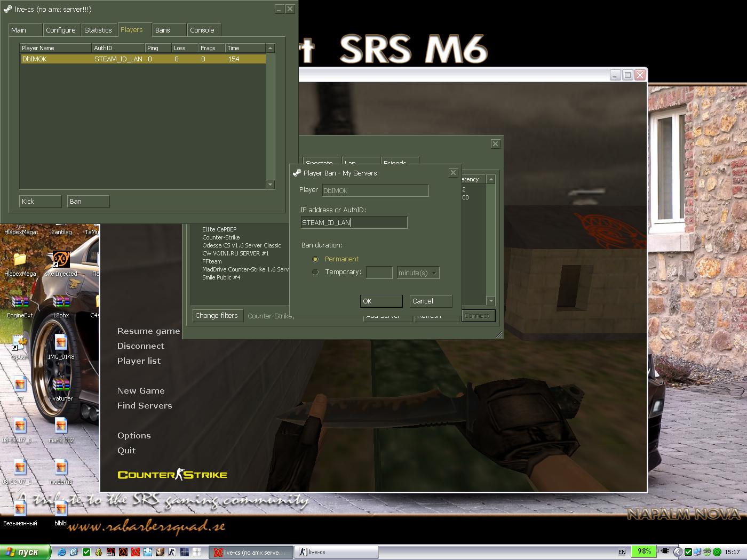
Task: Click Find Servers in game menu
Action: (x=145, y=406)
